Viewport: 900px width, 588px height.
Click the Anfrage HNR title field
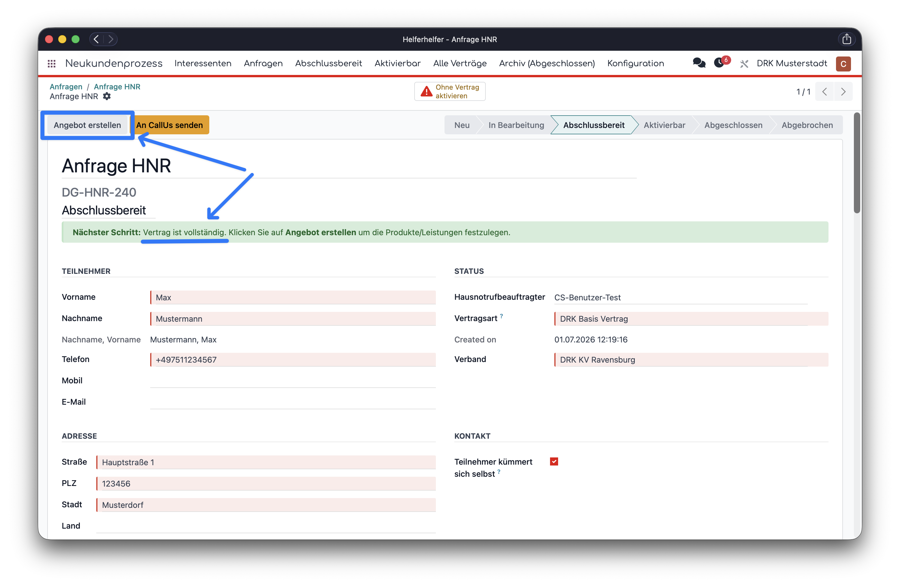(349, 166)
